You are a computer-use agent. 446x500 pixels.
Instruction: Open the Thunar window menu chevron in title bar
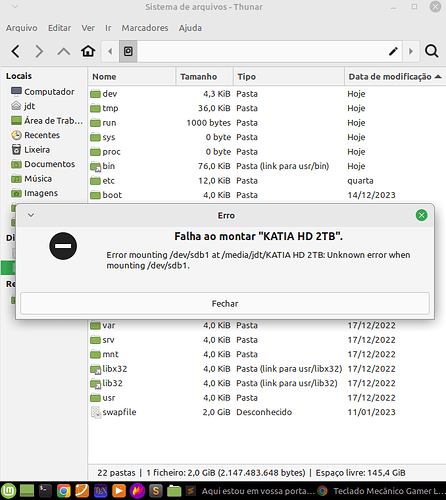[x=15, y=6]
